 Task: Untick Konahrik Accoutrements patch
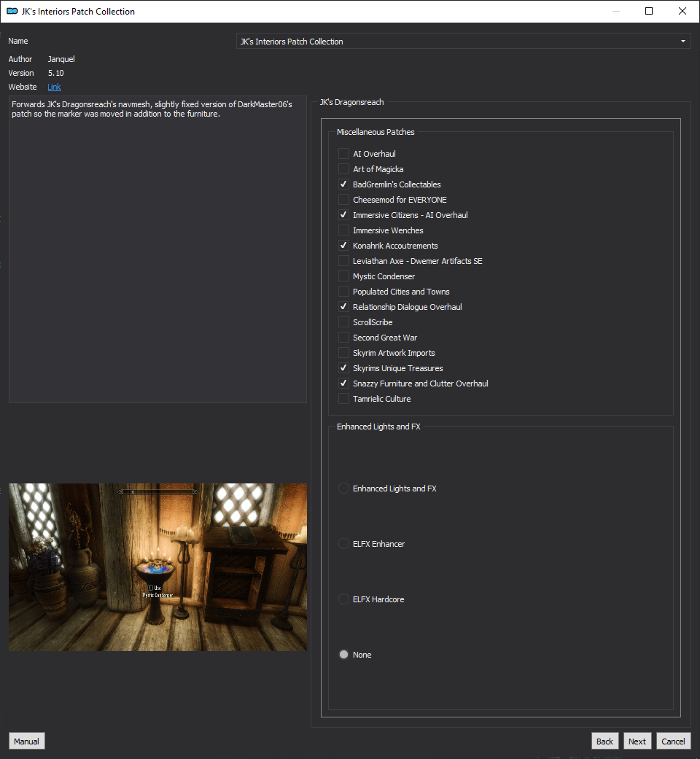point(343,246)
